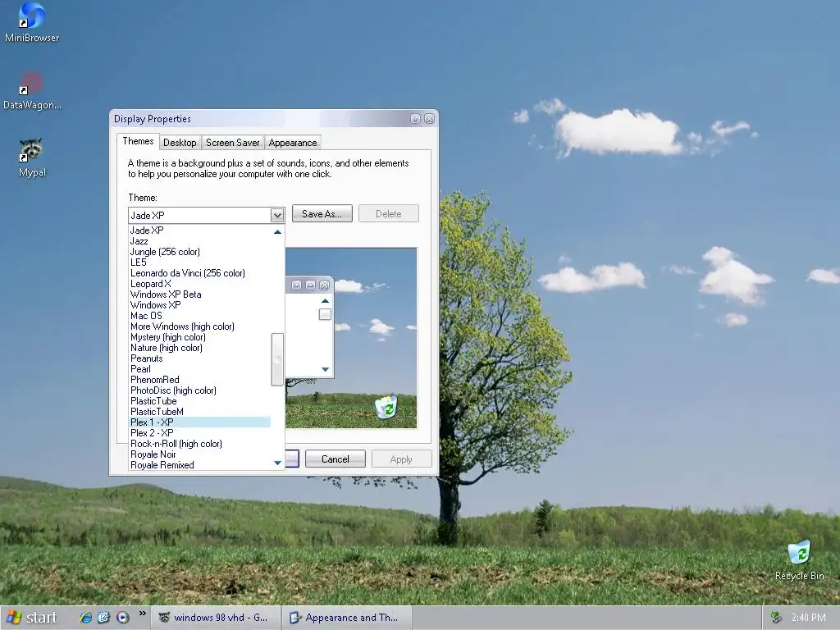Select the PlasticTubeM theme
Screen dimensions: 840x630
pyautogui.click(x=200, y=412)
